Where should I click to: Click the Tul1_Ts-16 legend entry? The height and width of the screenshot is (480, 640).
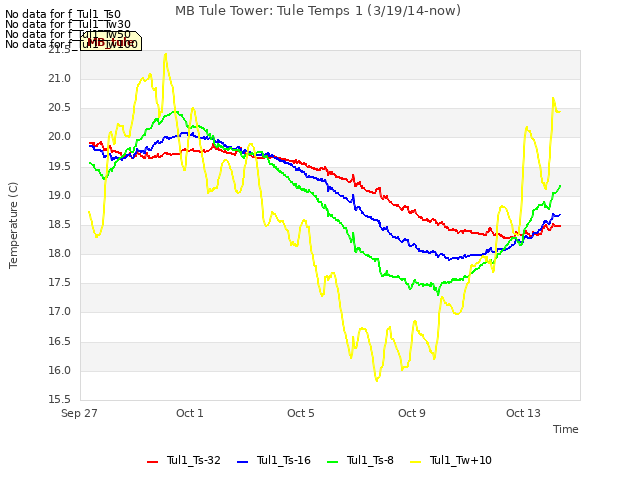[x=274, y=460]
